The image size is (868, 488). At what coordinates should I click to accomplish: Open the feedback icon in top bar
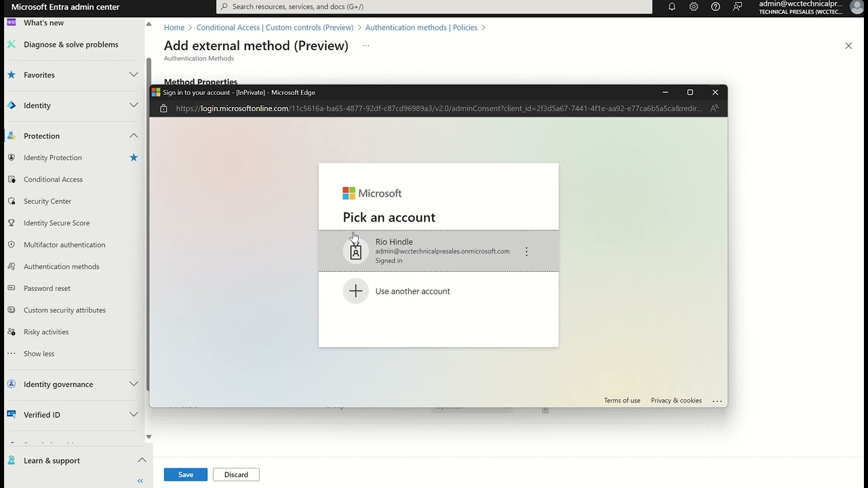pos(737,7)
